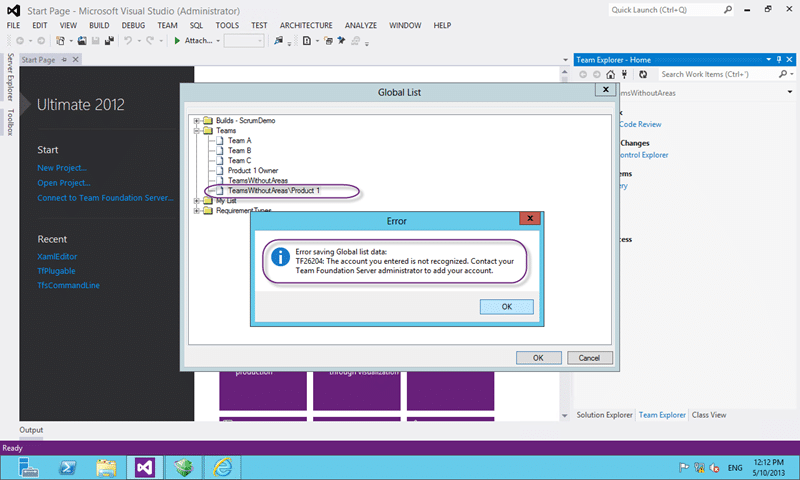Open Team Explorer title bar dropdown arrow

coord(768,60)
